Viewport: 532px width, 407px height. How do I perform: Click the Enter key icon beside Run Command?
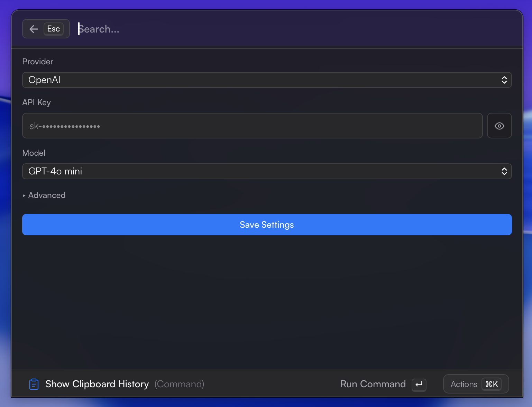[419, 385]
